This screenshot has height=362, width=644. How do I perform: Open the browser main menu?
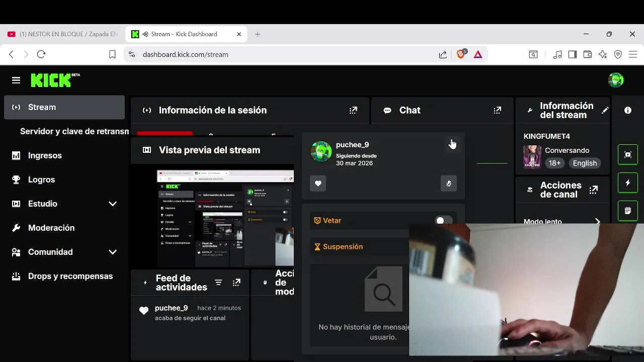click(x=633, y=54)
